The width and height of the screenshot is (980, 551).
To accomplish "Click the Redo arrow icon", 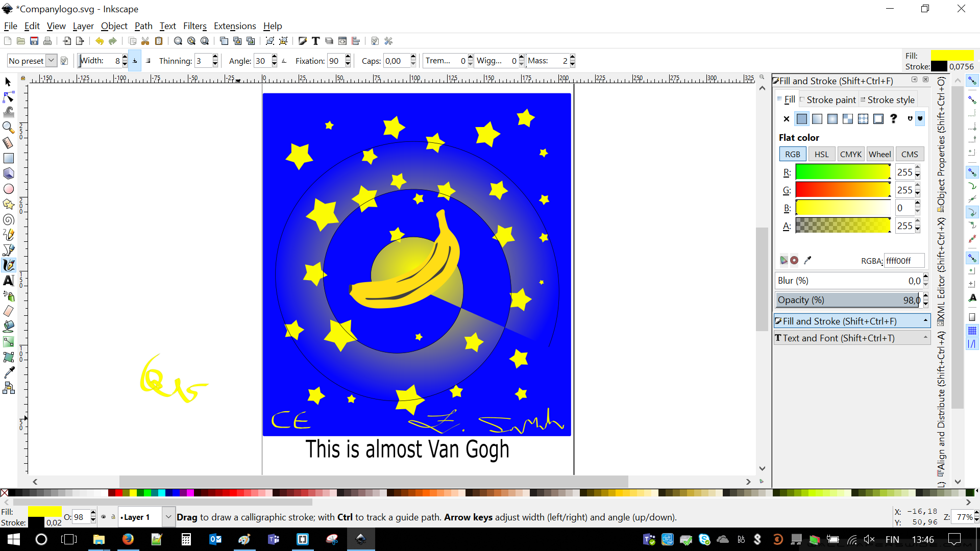I will [x=113, y=41].
